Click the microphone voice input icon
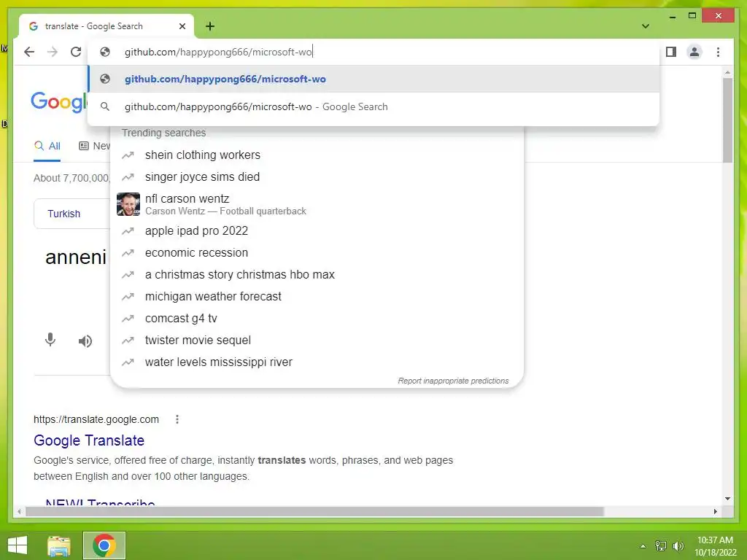 50,340
